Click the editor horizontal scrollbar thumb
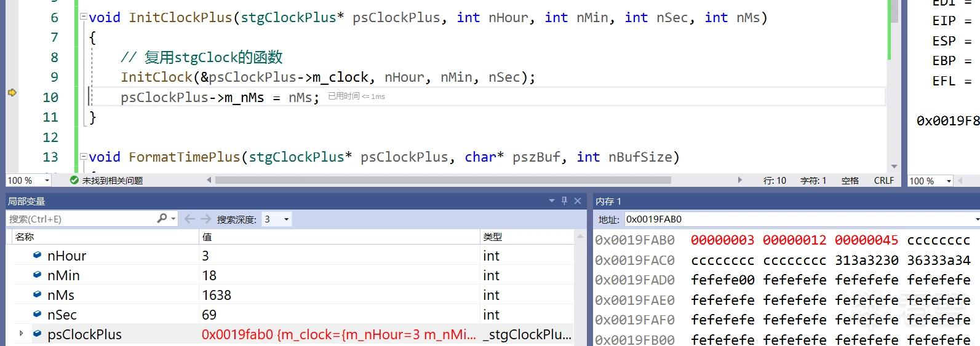The height and width of the screenshot is (346, 980). (x=442, y=180)
